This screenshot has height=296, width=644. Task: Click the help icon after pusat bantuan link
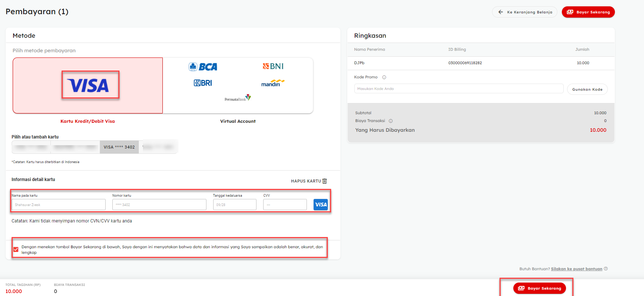[606, 269]
